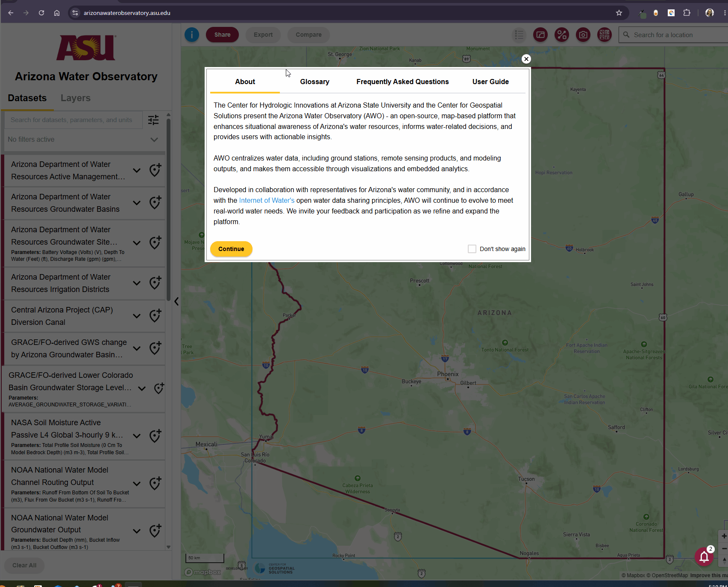The height and width of the screenshot is (587, 728).
Task: Click the yellow Continue button
Action: [231, 249]
